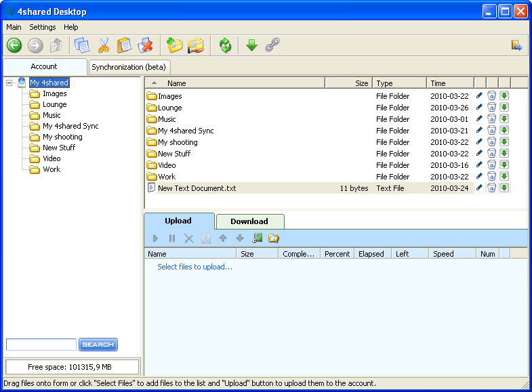Click the Delete toolbar icon with red X
The width and height of the screenshot is (532, 392).
point(146,45)
